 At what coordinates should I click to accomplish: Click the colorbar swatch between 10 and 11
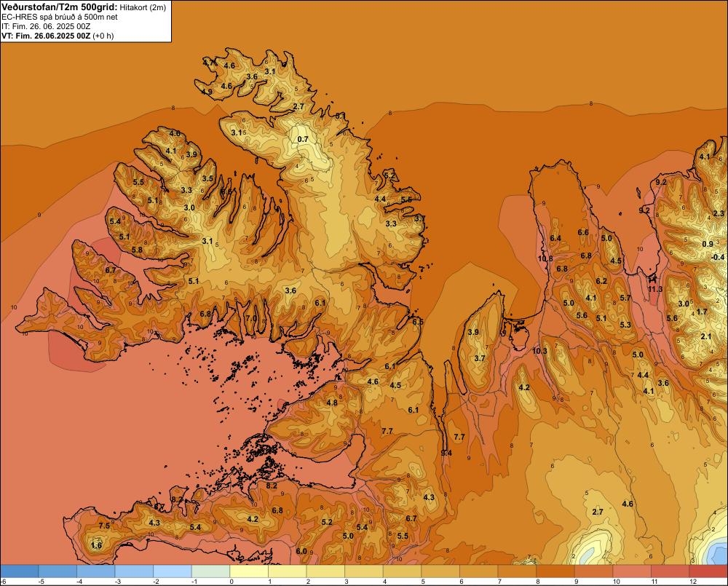(x=632, y=571)
